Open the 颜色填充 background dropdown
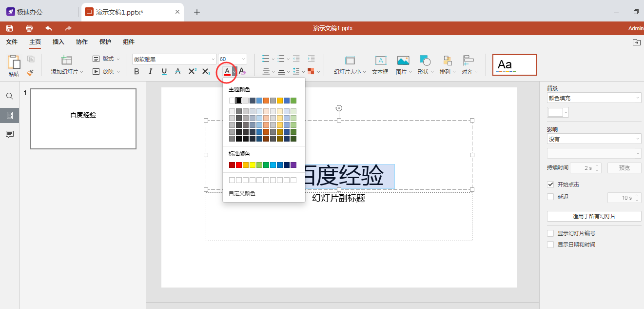The width and height of the screenshot is (644, 309). pos(594,98)
